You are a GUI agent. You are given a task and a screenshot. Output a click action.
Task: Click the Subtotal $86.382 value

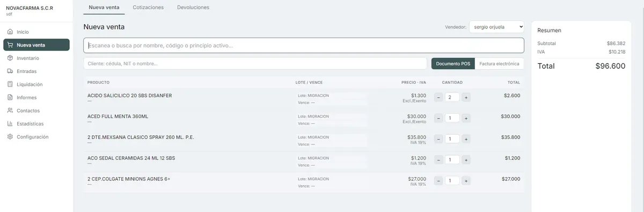pos(616,43)
